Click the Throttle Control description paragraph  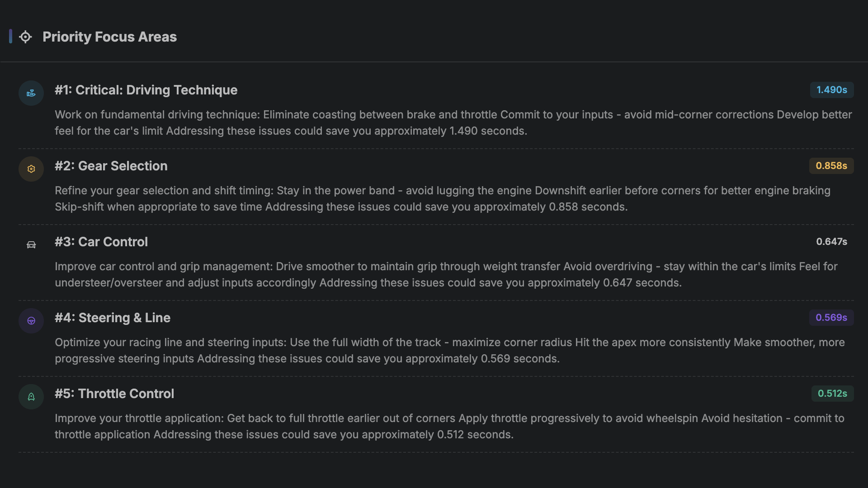(449, 427)
